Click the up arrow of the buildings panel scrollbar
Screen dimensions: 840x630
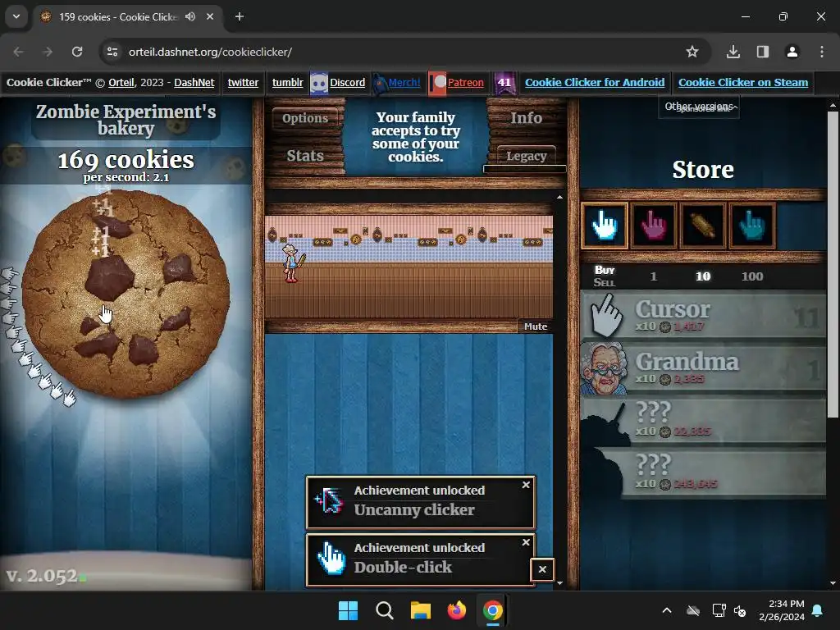click(x=559, y=197)
